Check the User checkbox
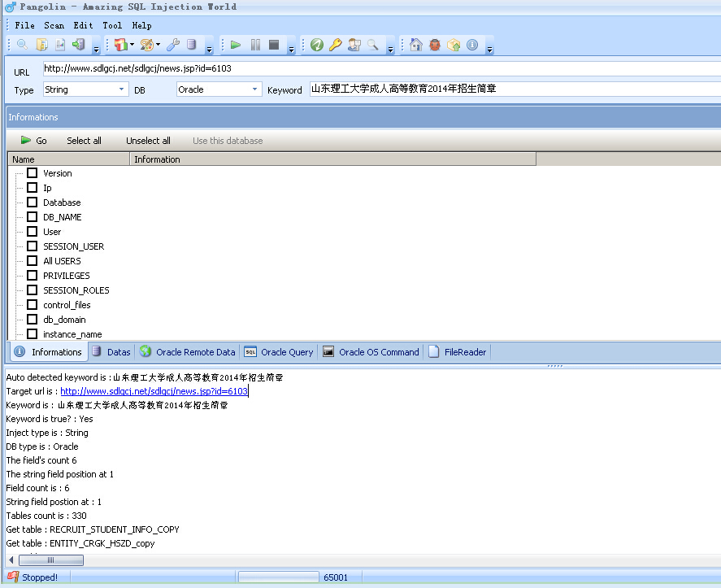Image resolution: width=721 pixels, height=588 pixels. (x=33, y=232)
